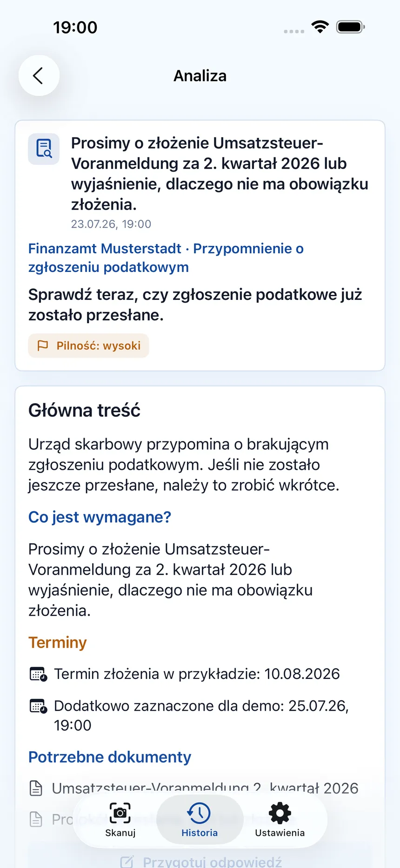Tap calendar icon beside Dodatkowo zaznaczone
Viewport: 400px width, 868px height.
coord(38,706)
